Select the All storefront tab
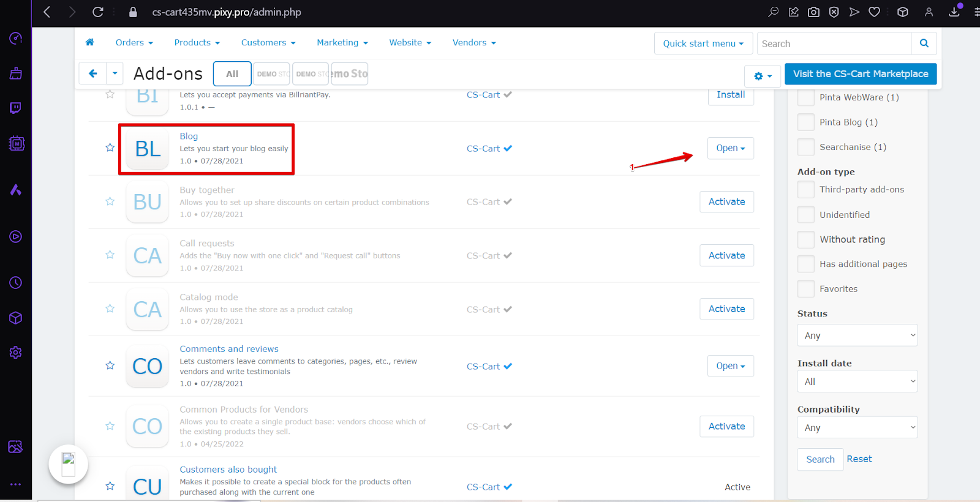The width and height of the screenshot is (980, 502). (232, 73)
